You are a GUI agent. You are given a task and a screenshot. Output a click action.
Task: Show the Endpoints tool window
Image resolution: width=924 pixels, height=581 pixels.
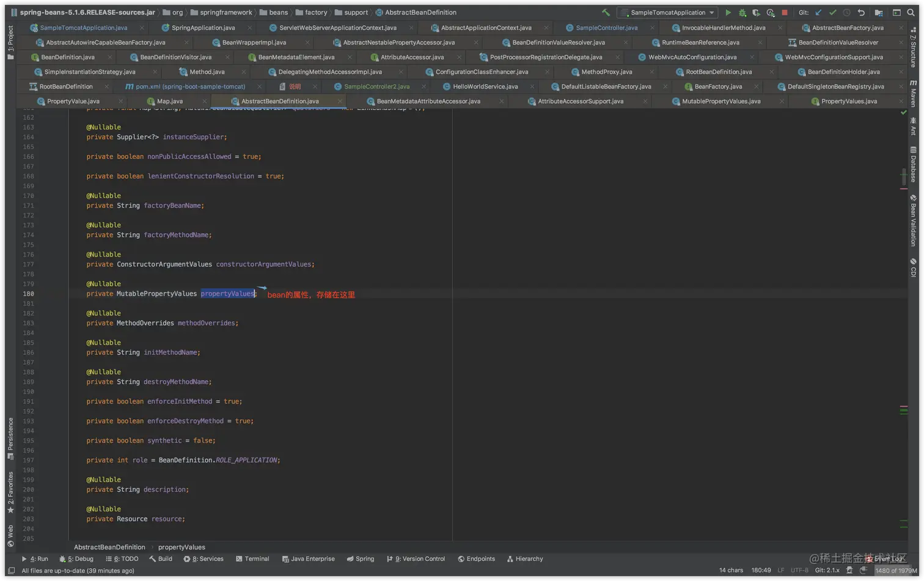click(x=476, y=558)
